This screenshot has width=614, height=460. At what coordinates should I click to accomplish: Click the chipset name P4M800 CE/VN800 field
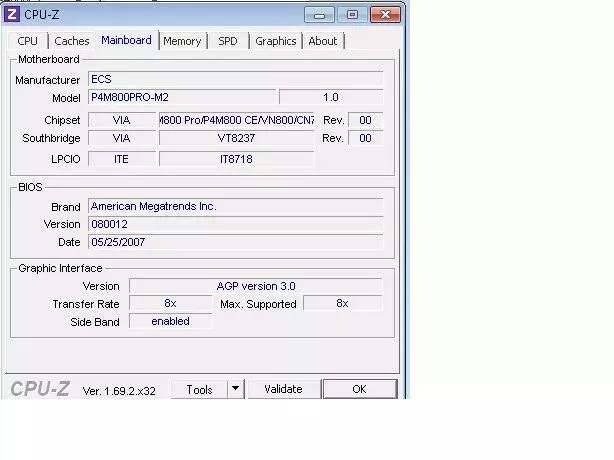coord(237,120)
